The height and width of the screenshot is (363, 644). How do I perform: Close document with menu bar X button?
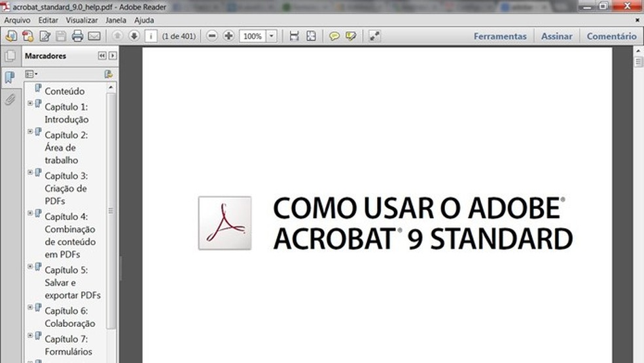click(637, 20)
